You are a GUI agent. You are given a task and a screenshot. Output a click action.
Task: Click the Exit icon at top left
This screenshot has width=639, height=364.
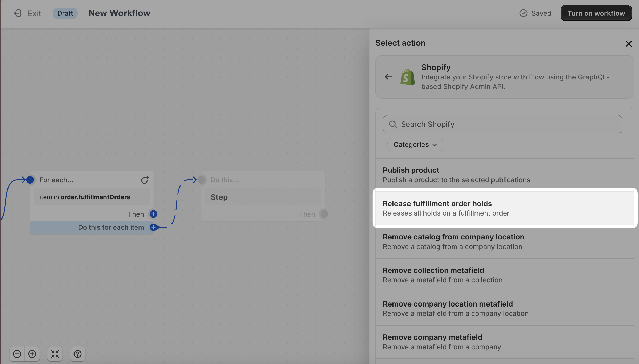18,13
